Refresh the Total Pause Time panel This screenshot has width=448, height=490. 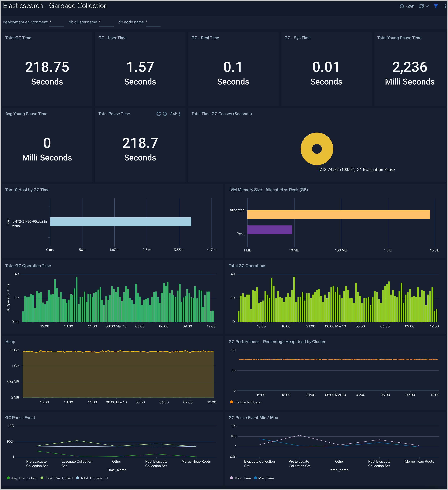pos(158,114)
